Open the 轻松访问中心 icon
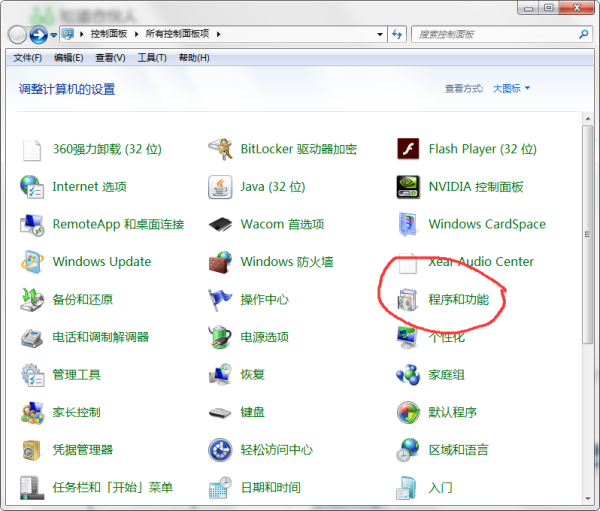The height and width of the screenshot is (511, 600). click(220, 450)
